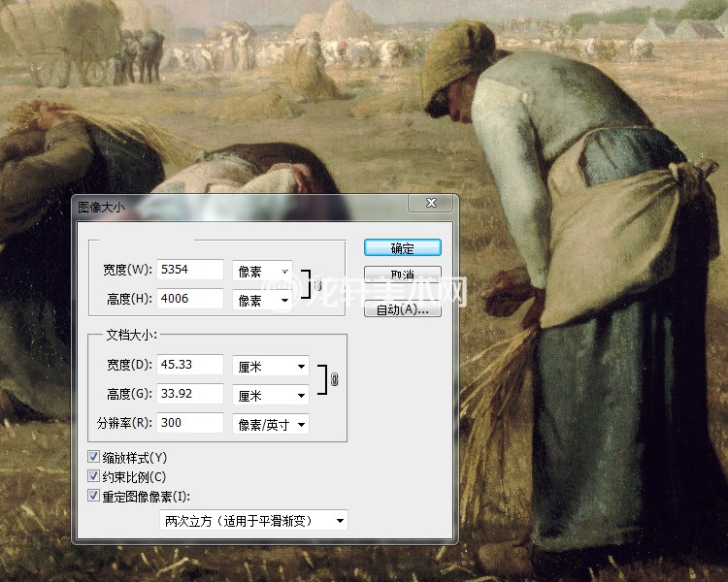Click the pixel dimensions chain link icon
The width and height of the screenshot is (728, 582).
click(316, 285)
